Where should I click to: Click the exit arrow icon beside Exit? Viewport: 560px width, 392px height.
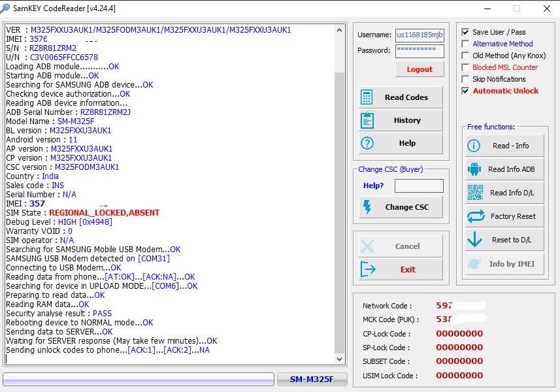[368, 269]
